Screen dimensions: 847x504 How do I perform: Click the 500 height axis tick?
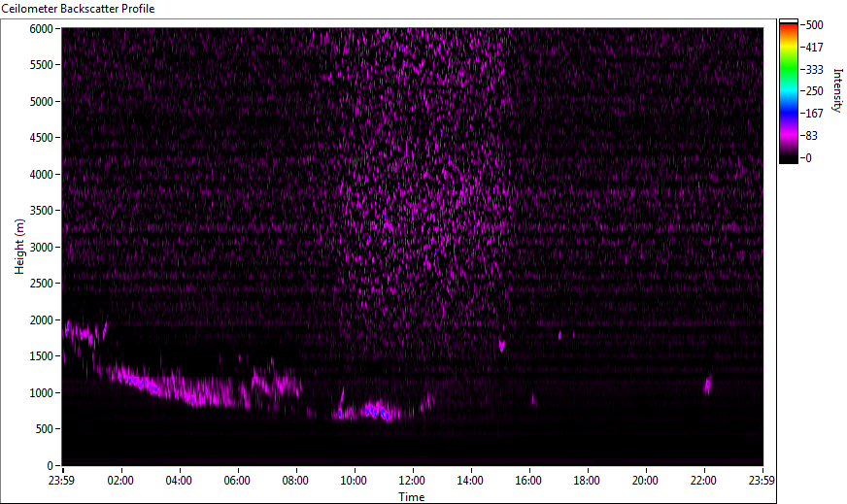[45, 429]
